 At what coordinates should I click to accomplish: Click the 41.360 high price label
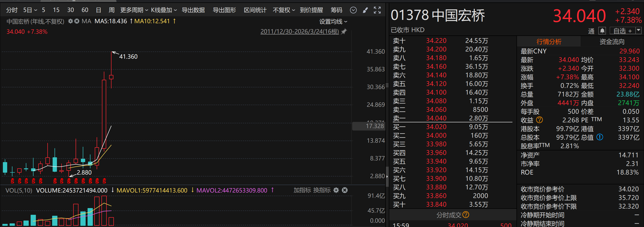128,57
